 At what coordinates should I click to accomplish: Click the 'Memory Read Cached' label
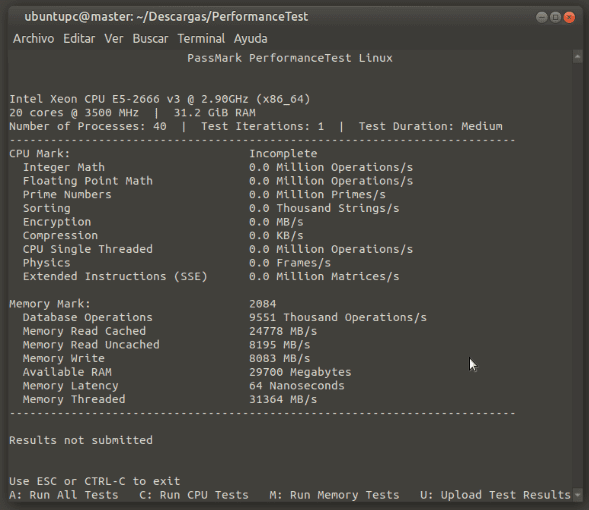[x=85, y=331]
